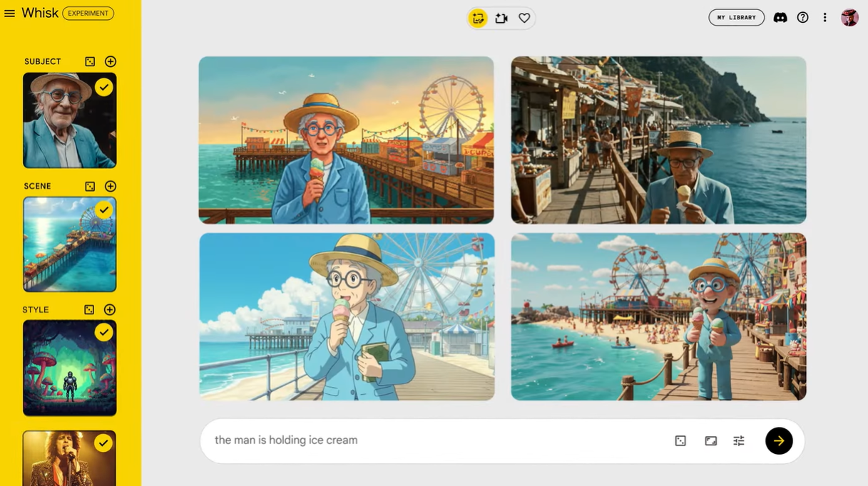Submit the prompt with the arrow button
This screenshot has height=486, width=868.
(x=779, y=441)
